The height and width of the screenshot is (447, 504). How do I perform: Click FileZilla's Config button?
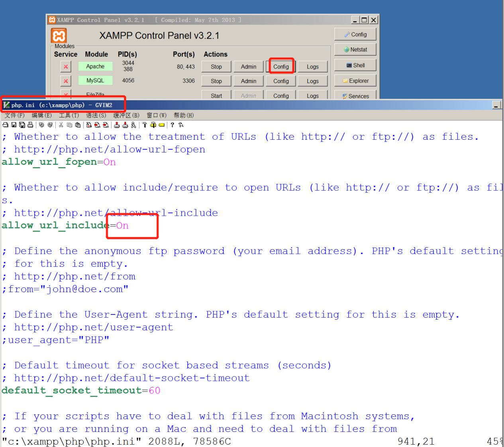tap(281, 95)
